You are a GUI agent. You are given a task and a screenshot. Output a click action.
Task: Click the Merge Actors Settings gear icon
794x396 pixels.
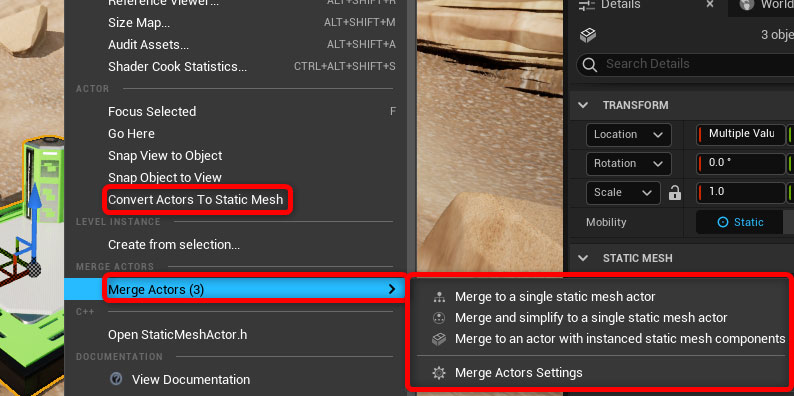(x=439, y=373)
